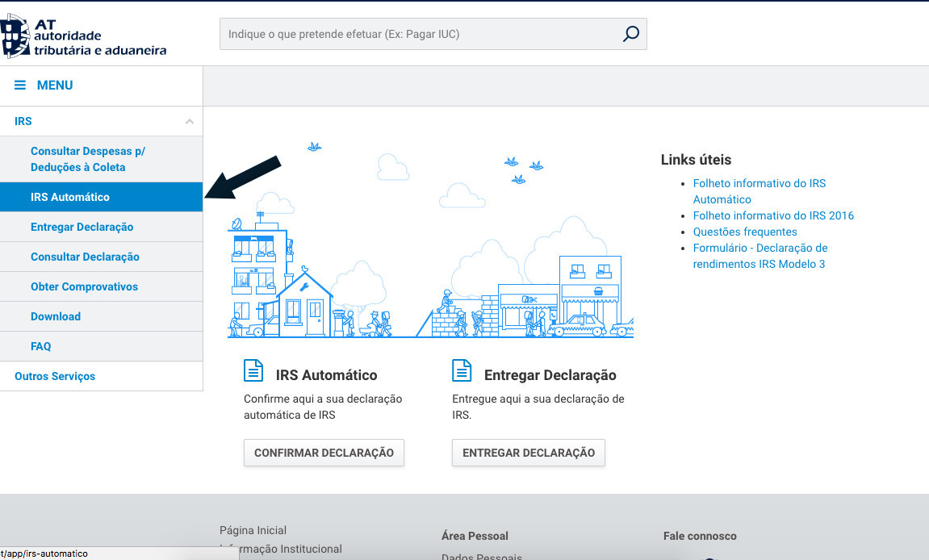Expand Outros Serviços in the sidebar
The width and height of the screenshot is (929, 560).
pyautogui.click(x=102, y=376)
